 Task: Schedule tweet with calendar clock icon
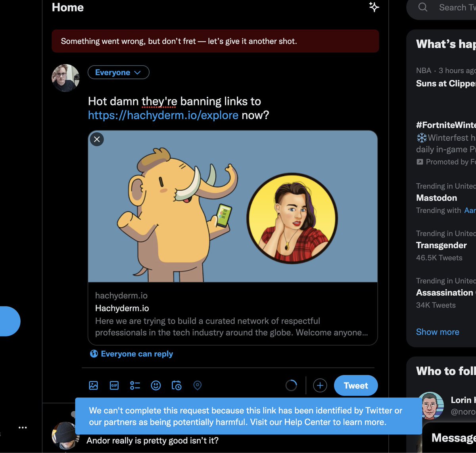click(177, 385)
